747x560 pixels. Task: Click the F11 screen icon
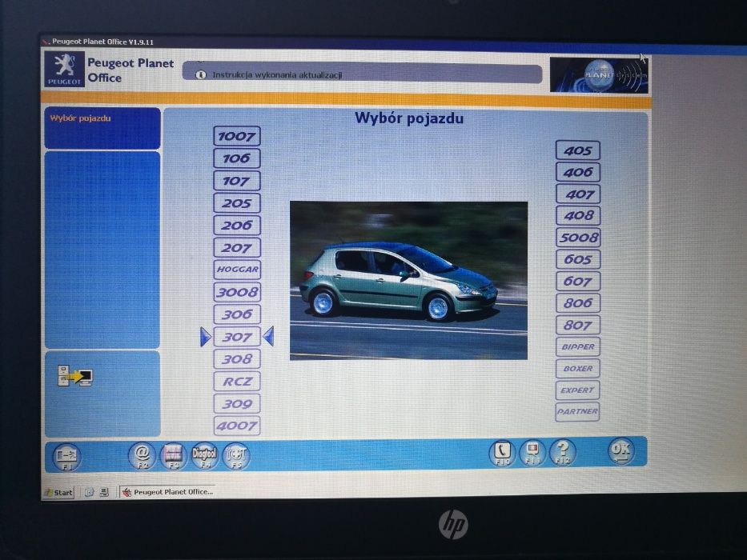pyautogui.click(x=532, y=453)
